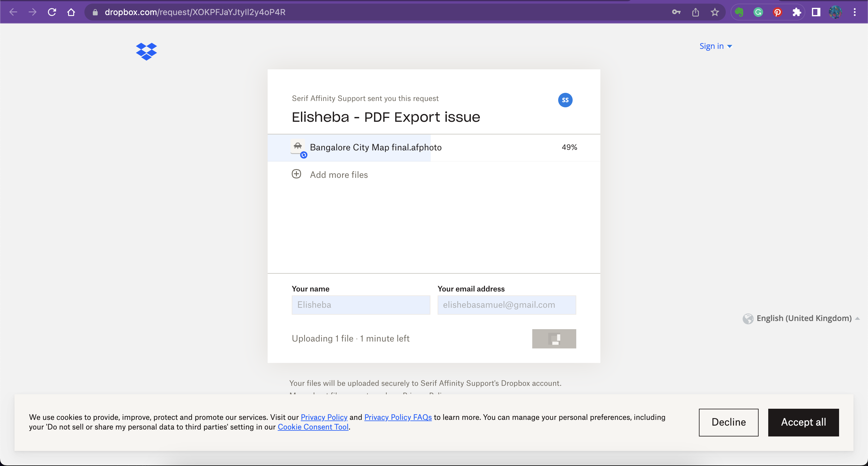Bookmark this page with star icon
Screen dimensions: 868x466
coord(715,12)
